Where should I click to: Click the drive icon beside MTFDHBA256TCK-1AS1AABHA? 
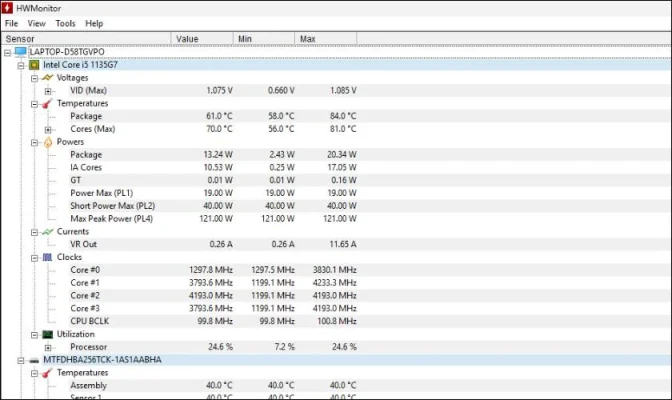pyautogui.click(x=34, y=359)
